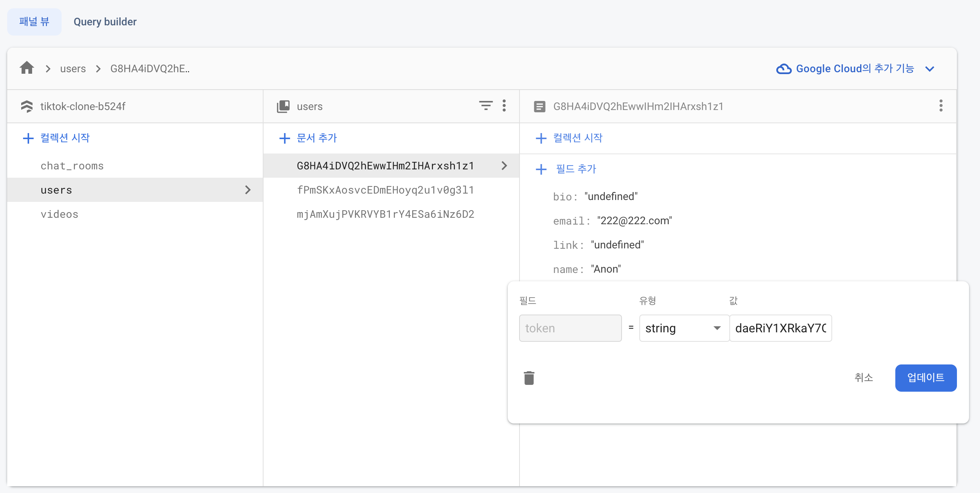The width and height of the screenshot is (980, 493).
Task: Click plus icon for 문서 추가
Action: click(284, 138)
